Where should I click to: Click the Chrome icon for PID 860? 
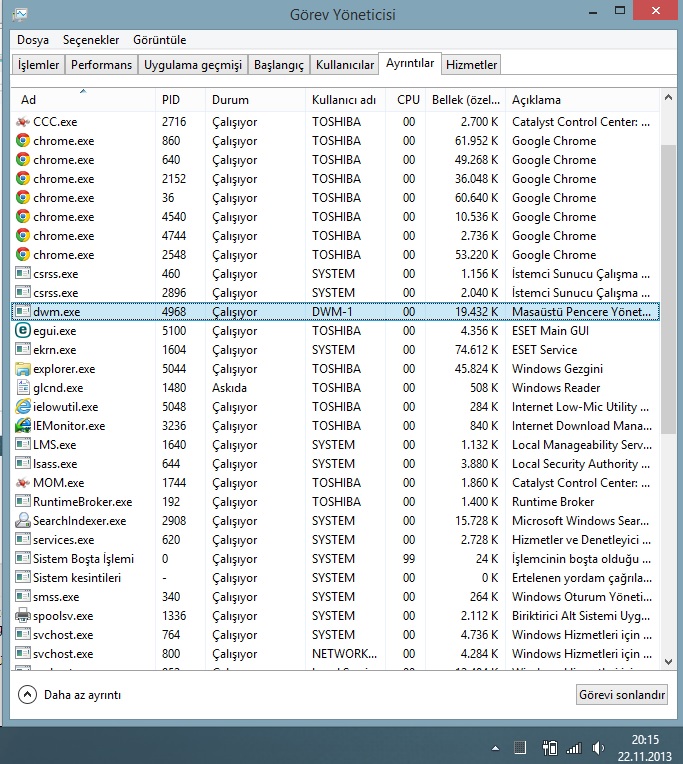[x=23, y=141]
